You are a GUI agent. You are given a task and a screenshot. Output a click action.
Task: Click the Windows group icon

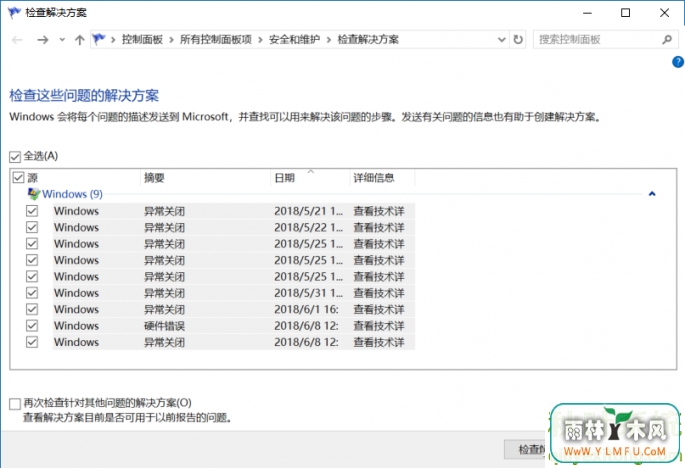34,194
